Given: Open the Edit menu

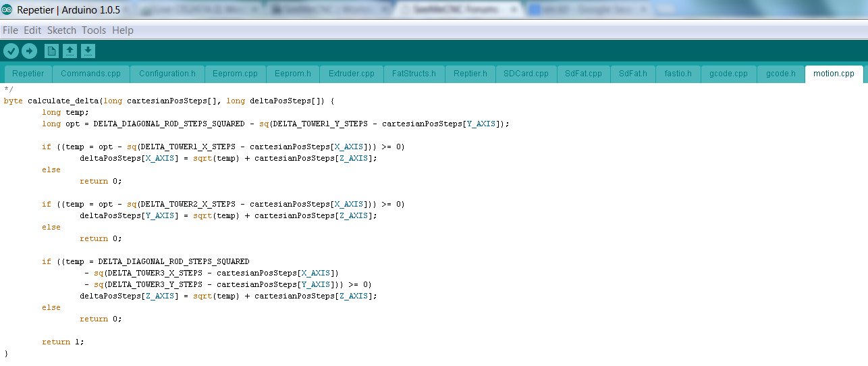Looking at the screenshot, I should tap(32, 30).
